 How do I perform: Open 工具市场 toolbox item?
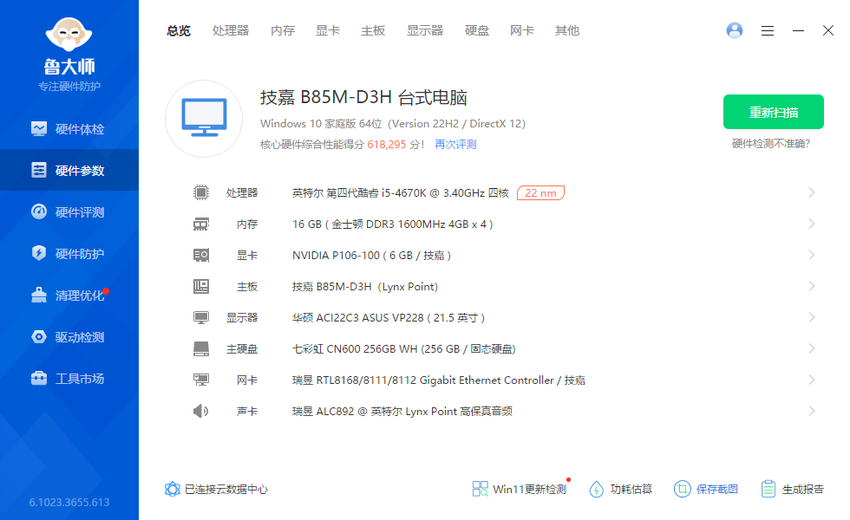[69, 378]
